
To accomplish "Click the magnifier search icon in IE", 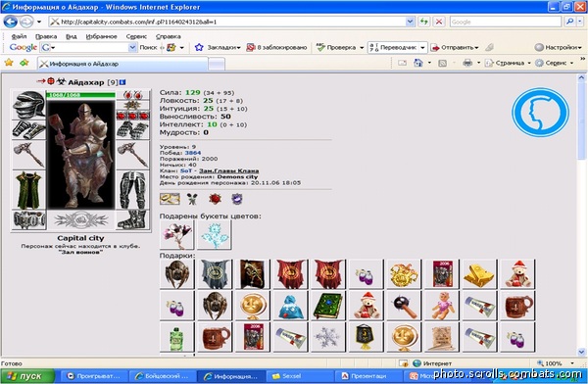I will click(569, 22).
